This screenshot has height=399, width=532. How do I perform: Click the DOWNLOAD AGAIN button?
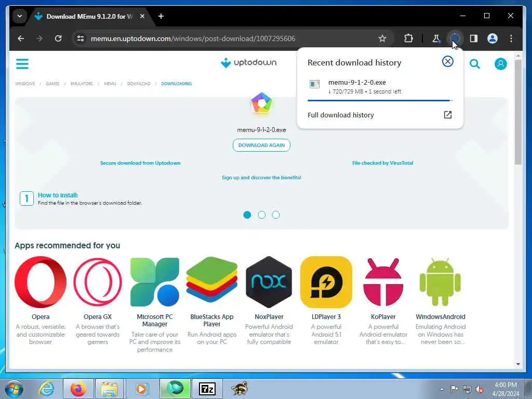tap(261, 145)
